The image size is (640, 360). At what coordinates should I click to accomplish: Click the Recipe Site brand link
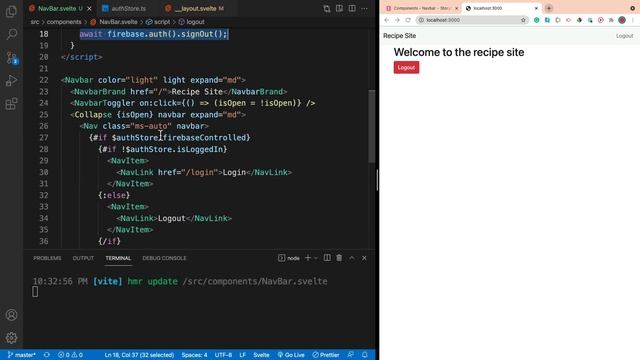coord(400,36)
